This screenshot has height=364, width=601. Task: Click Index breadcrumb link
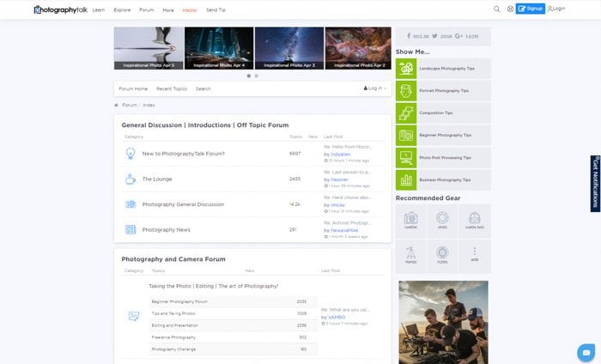point(149,105)
